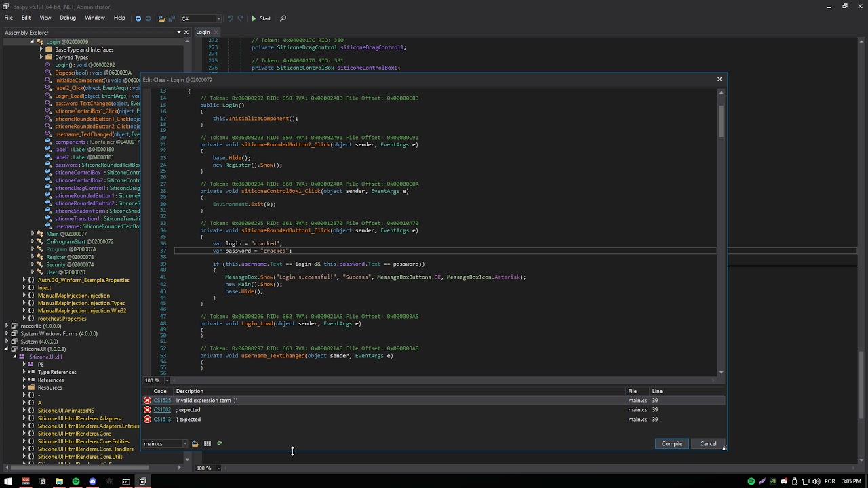Open Spotify from the taskbar
This screenshot has width=868, height=488.
[76, 481]
